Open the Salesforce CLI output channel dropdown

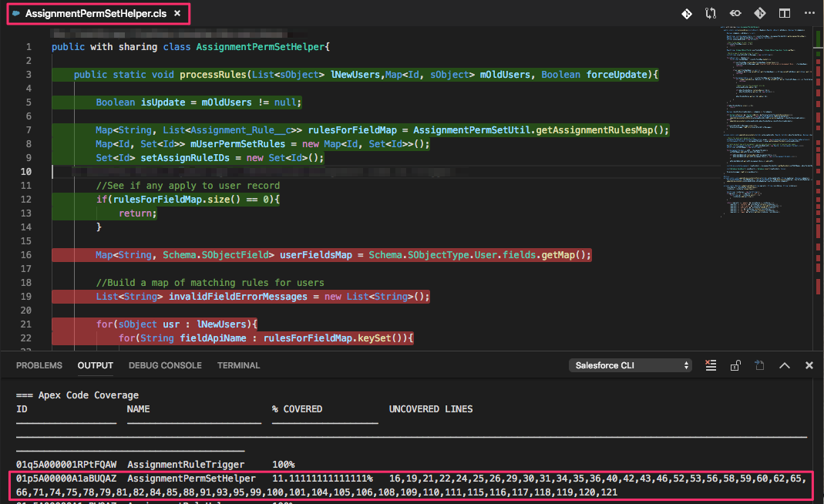pos(631,365)
